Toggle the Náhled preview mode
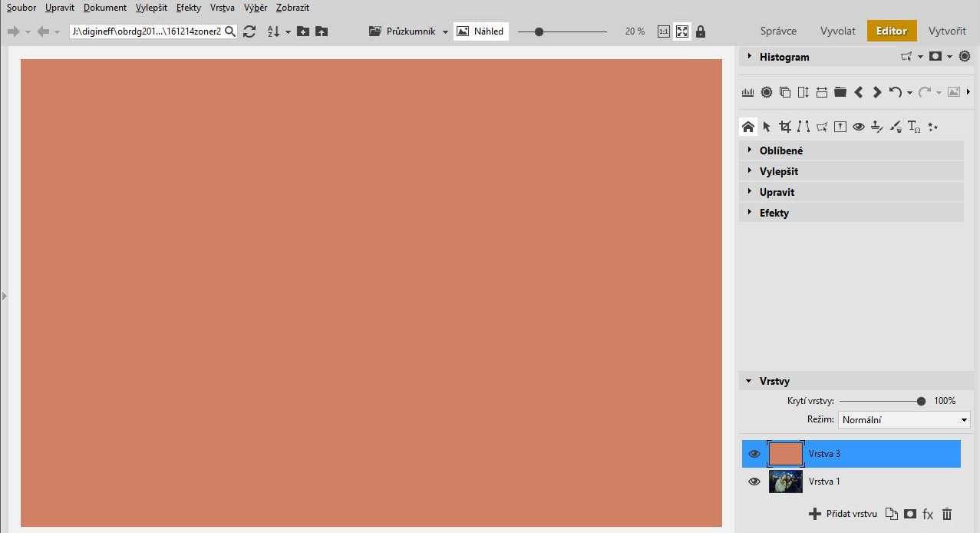The width and height of the screenshot is (980, 533). 481,31
